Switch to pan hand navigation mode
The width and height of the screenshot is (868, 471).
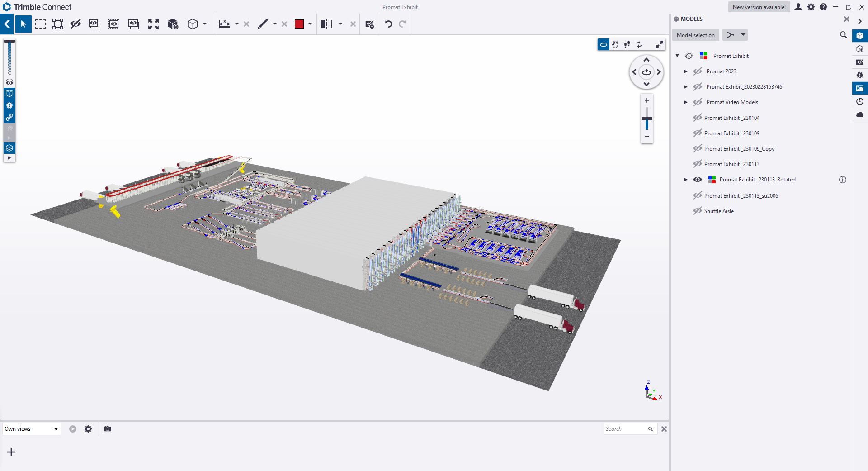615,44
